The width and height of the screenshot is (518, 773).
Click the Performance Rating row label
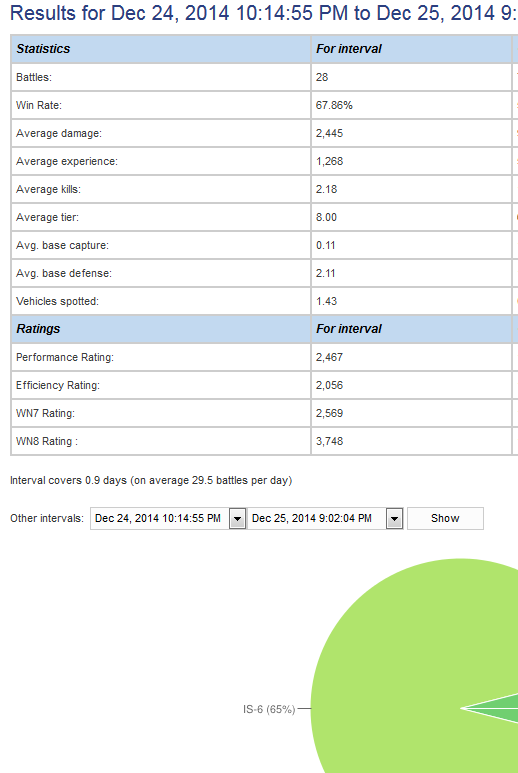tap(65, 357)
